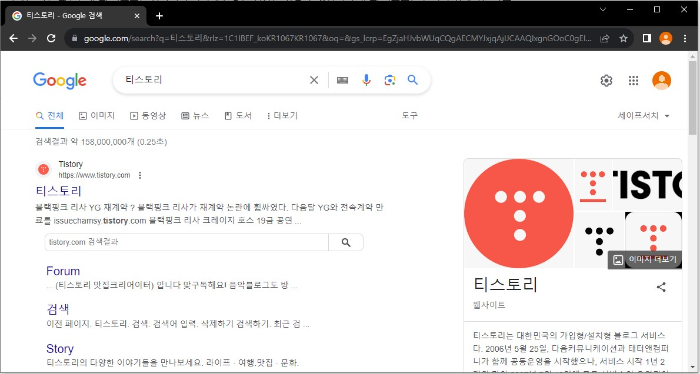Switch to the 이미지 tab
Screen dimensions: 700x374
(x=97, y=116)
